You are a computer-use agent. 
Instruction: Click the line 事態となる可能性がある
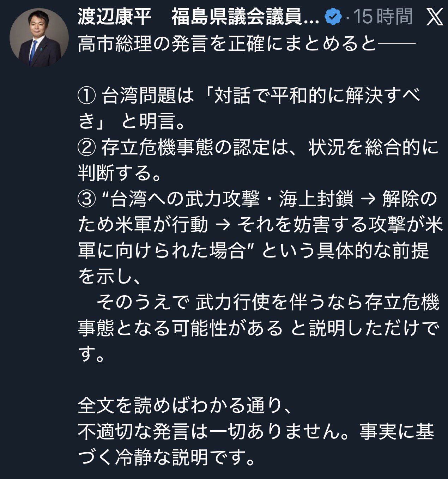(180, 328)
